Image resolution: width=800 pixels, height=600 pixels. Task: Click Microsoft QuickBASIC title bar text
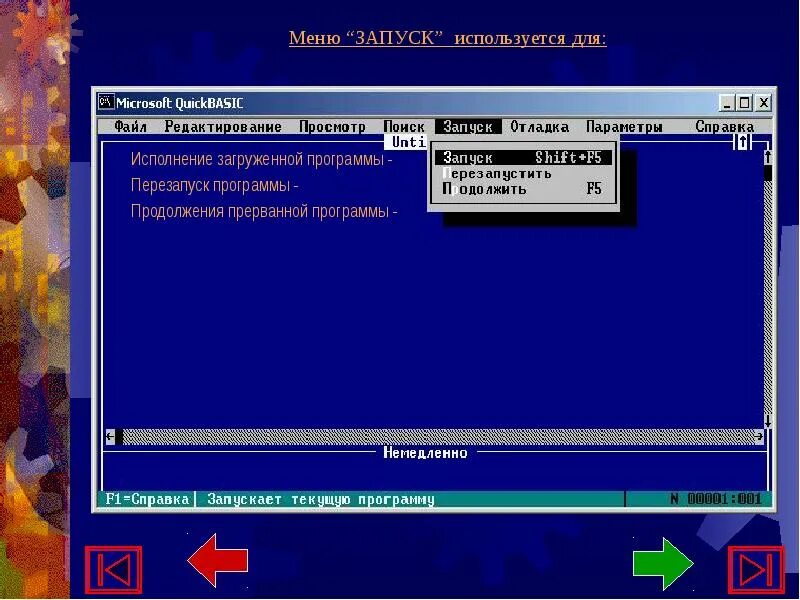(180, 103)
